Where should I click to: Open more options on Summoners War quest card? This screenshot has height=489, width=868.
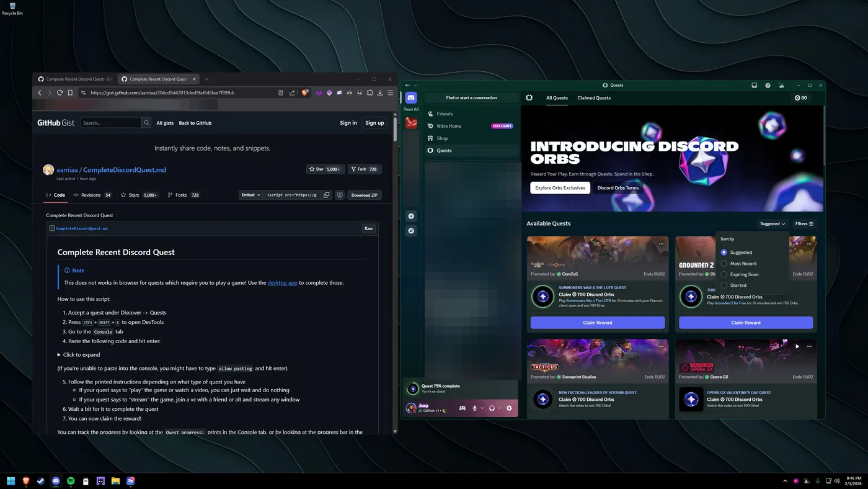pyautogui.click(x=661, y=244)
